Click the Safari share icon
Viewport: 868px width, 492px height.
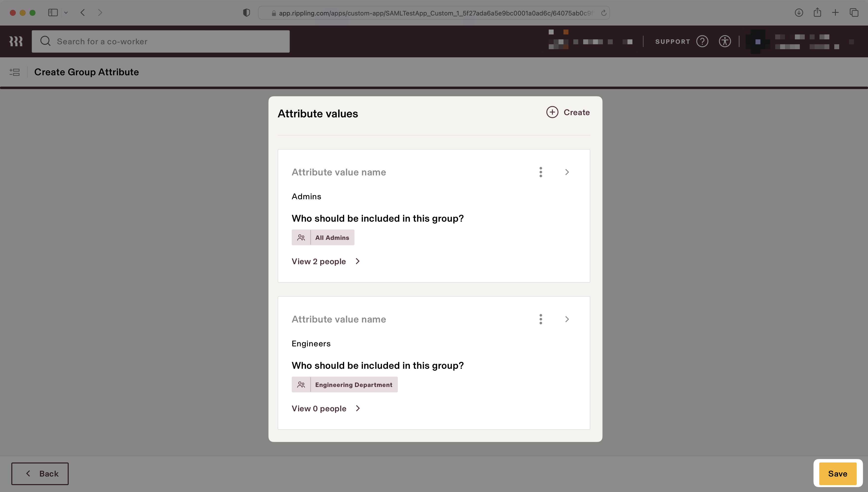(x=817, y=13)
